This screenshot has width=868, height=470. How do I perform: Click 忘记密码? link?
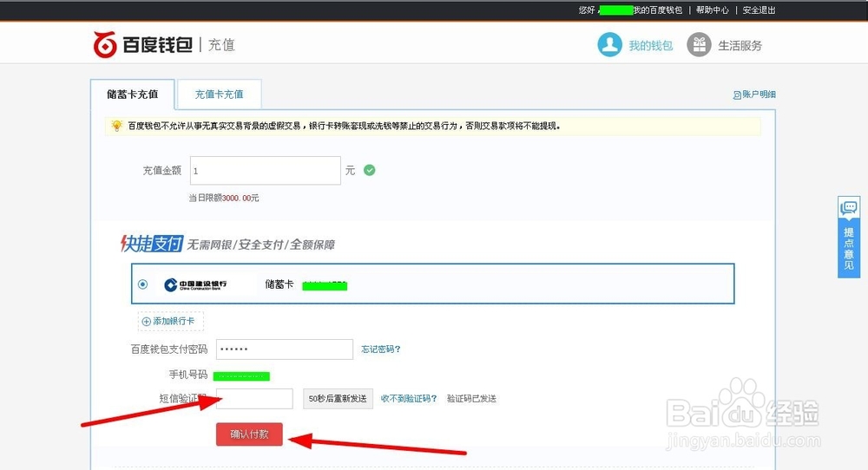pyautogui.click(x=381, y=349)
